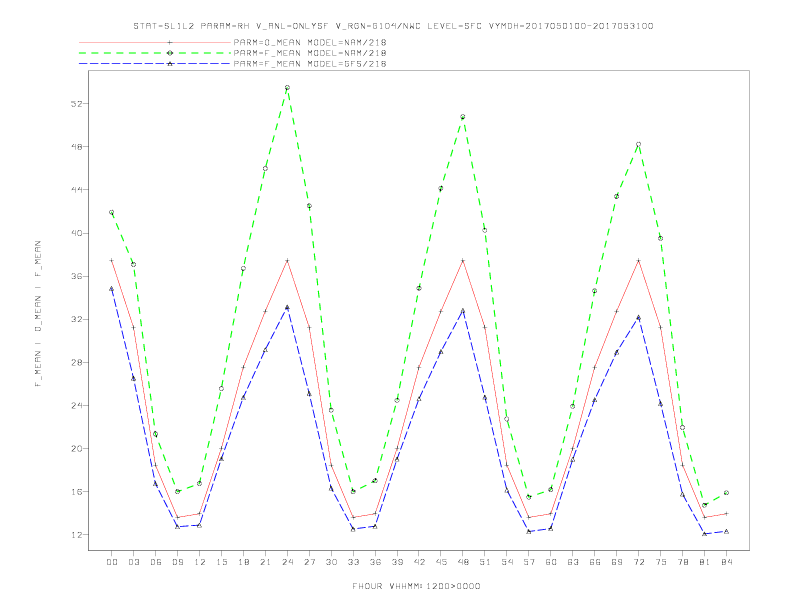792x612 pixels.
Task: Click x-axis forecast hour label 69
Action: tap(617, 562)
